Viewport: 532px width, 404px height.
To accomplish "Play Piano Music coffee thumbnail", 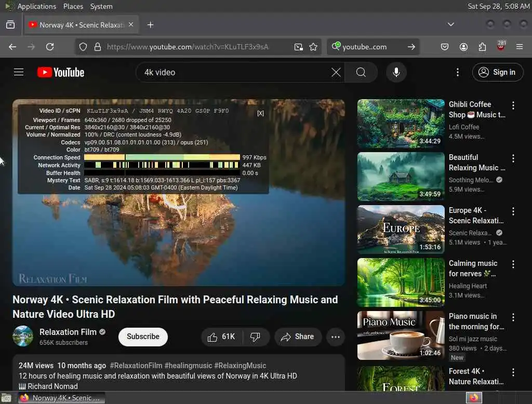I will tap(401, 335).
